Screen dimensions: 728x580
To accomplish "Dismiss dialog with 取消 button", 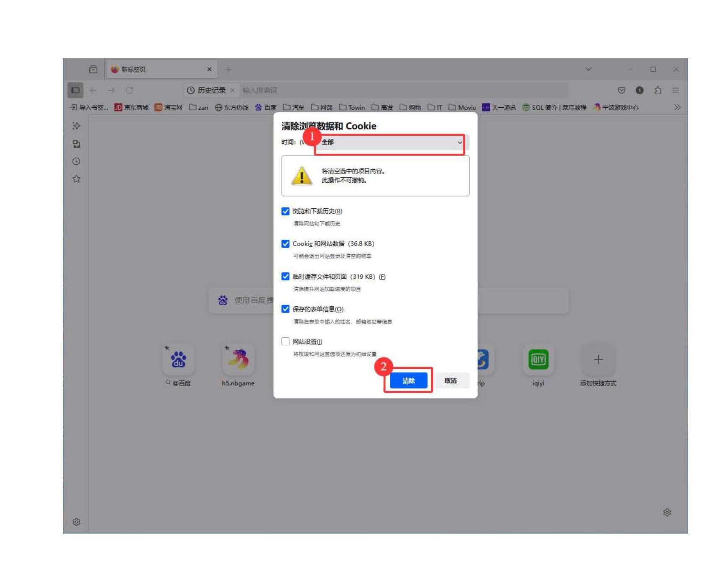I will (450, 381).
